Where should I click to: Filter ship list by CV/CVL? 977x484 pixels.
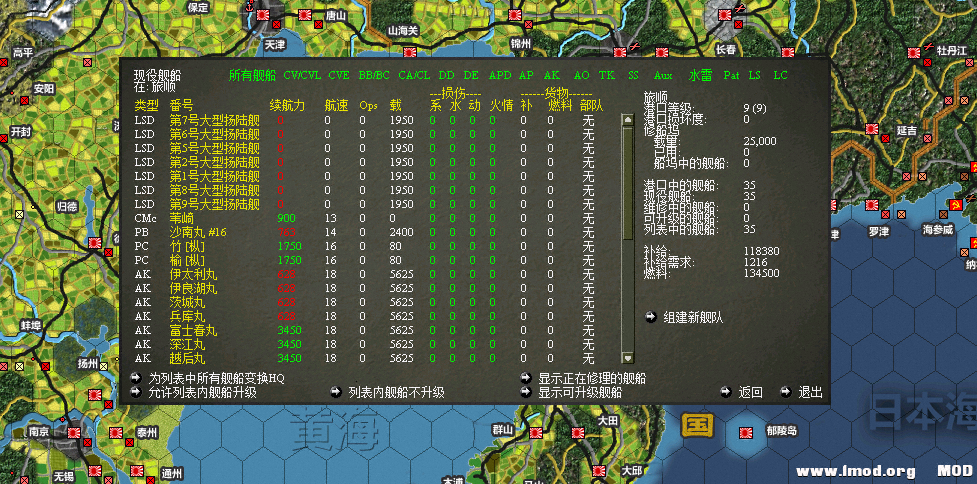[x=302, y=75]
